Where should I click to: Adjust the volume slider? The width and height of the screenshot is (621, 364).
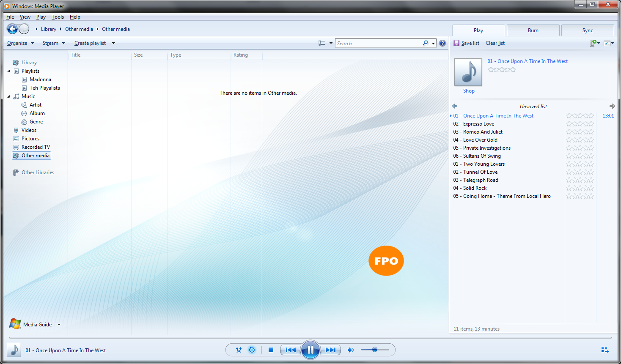click(375, 350)
